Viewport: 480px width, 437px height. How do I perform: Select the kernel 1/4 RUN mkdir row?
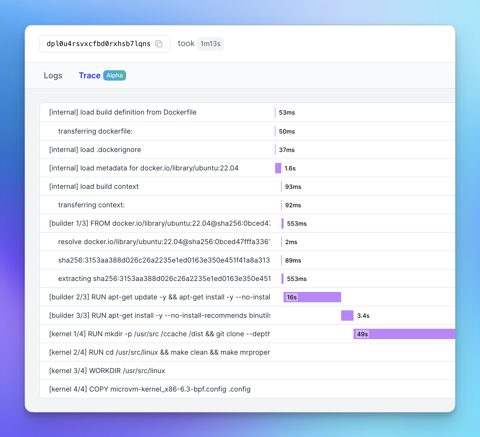point(248,334)
